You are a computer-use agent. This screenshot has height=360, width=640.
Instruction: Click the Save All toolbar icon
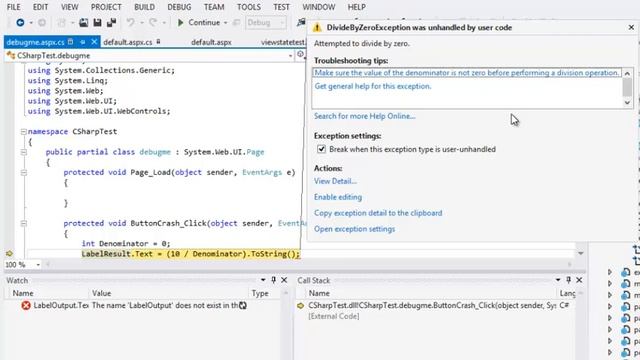[x=111, y=23]
